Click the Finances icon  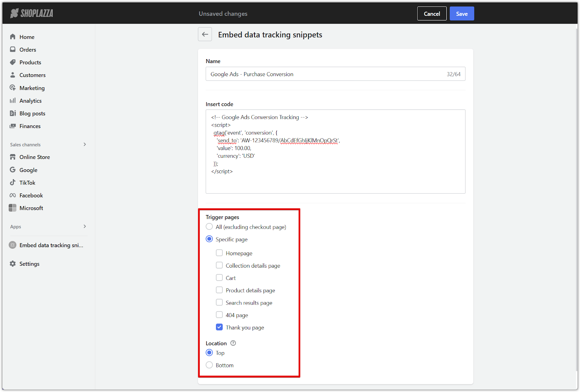coord(13,126)
